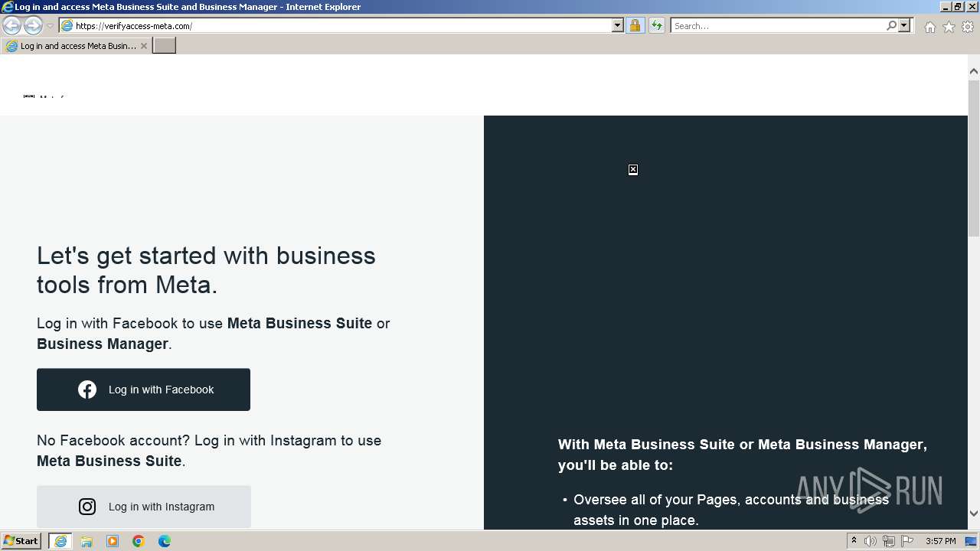Click the Internet Explorer Forward arrow button
The width and height of the screenshot is (980, 551).
33,26
